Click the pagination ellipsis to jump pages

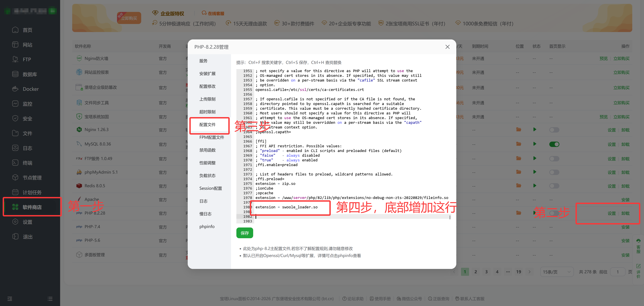coord(508,272)
